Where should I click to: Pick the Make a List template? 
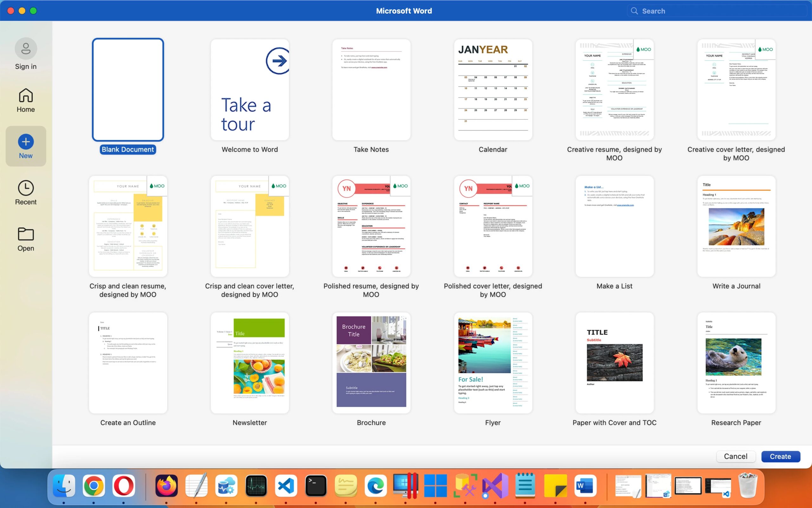point(614,226)
